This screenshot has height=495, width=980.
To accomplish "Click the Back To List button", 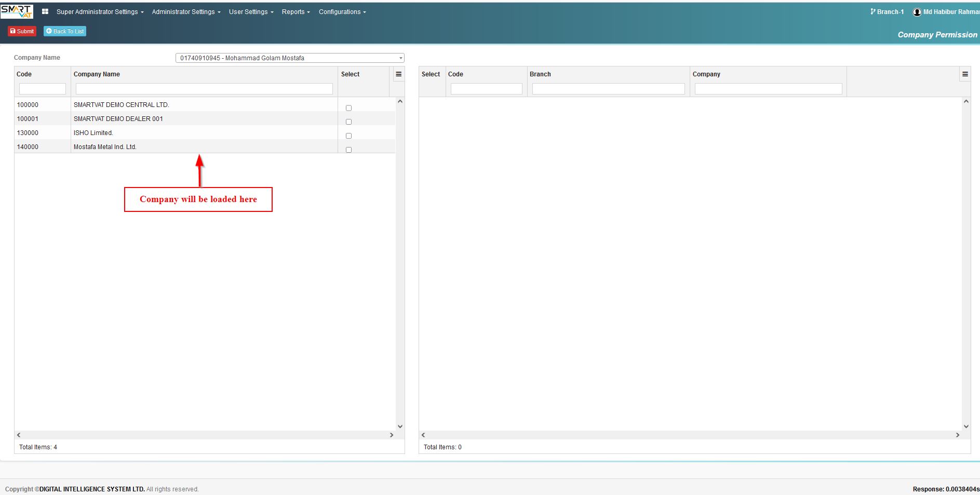I will pos(65,31).
